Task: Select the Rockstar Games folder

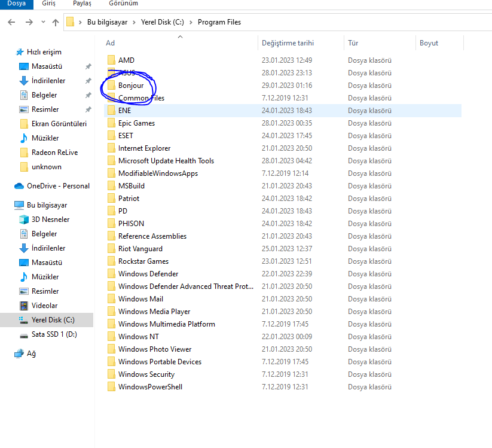Action: pyautogui.click(x=143, y=261)
